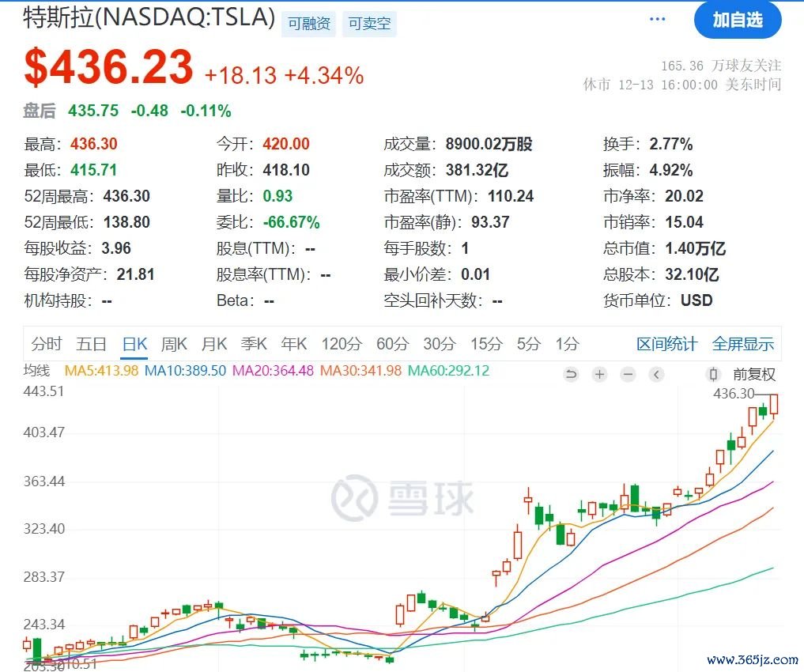Click the 可融资 tag
This screenshot has height=672, width=804.
(308, 24)
